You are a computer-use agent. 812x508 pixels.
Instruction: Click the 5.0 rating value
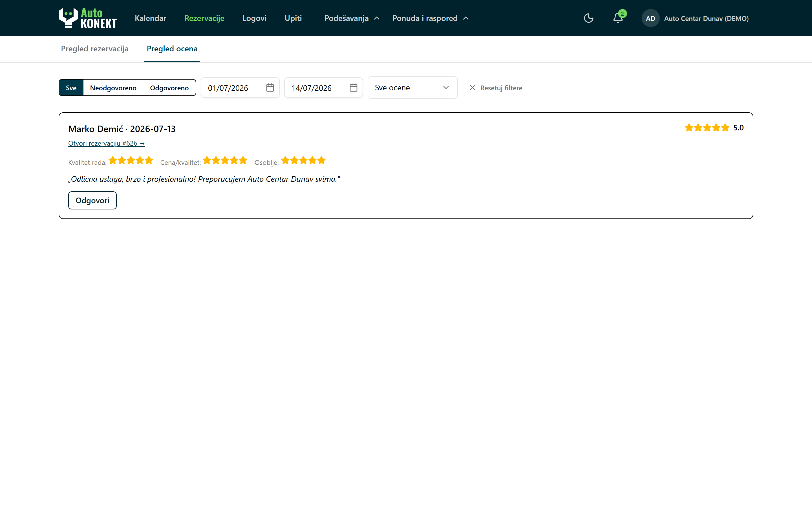tap(738, 128)
